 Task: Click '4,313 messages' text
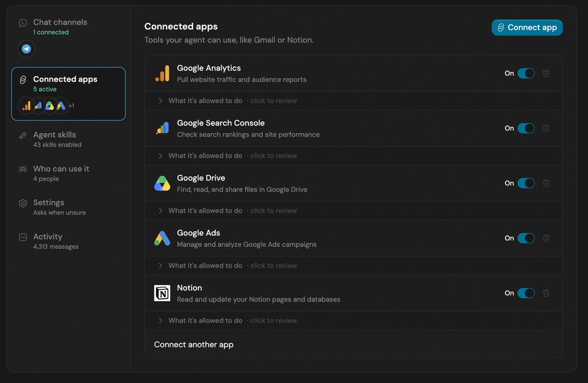(56, 246)
